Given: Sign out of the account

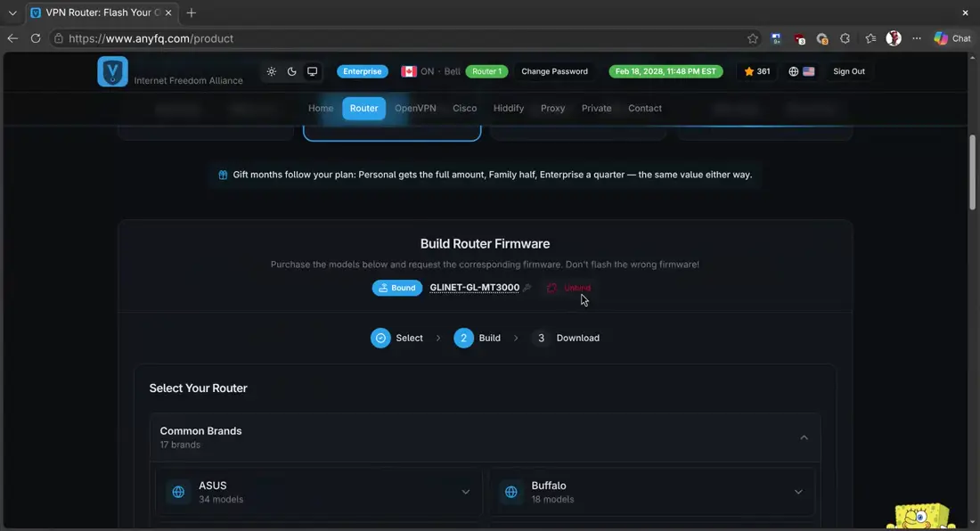Looking at the screenshot, I should [x=849, y=71].
